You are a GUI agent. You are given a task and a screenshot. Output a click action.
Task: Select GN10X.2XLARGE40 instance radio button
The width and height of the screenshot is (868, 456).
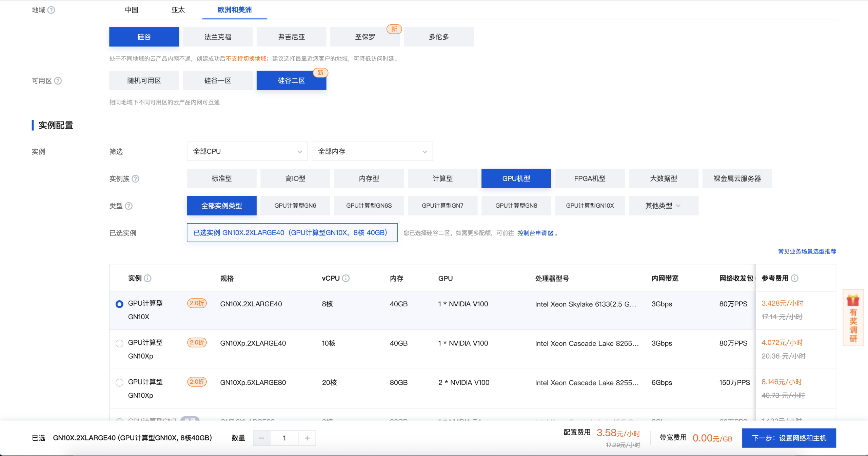(x=119, y=304)
